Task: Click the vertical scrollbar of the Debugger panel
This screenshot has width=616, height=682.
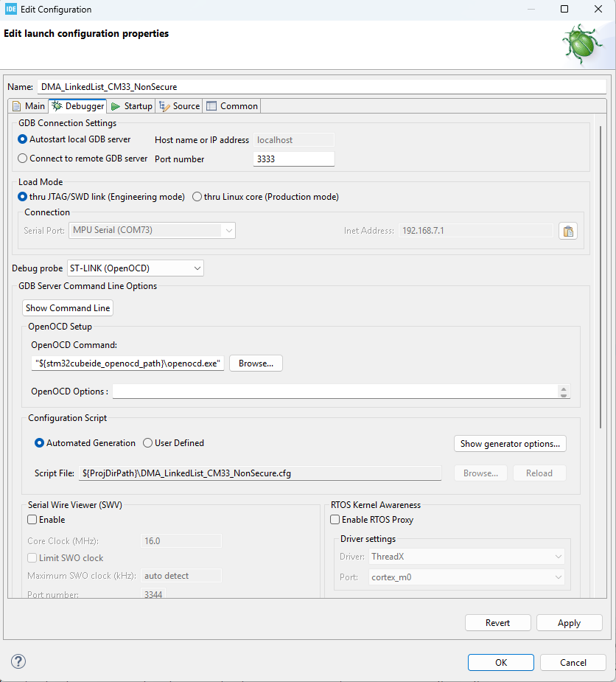Action: click(x=601, y=276)
